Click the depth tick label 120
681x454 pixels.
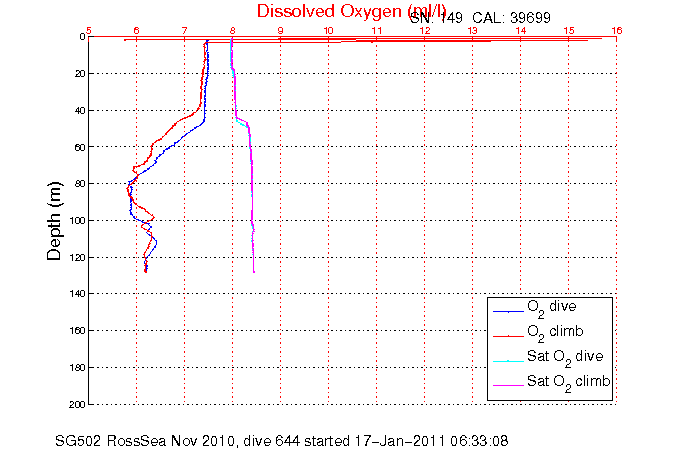coord(78,258)
